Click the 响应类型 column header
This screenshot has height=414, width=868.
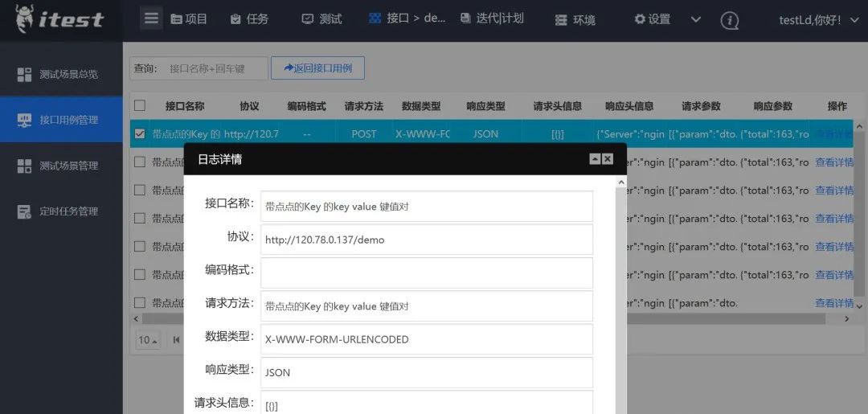tap(485, 106)
